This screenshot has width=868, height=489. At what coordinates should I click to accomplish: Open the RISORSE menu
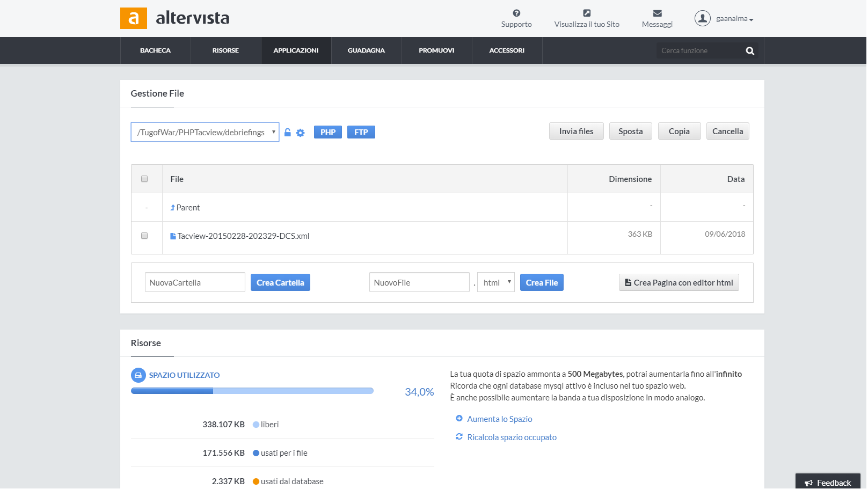coord(225,50)
